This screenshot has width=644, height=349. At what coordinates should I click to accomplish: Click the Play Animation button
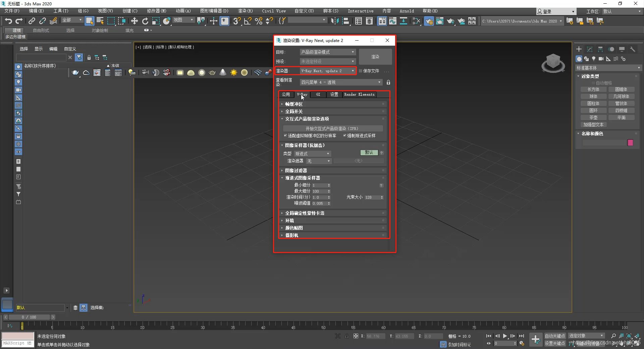[505, 336]
